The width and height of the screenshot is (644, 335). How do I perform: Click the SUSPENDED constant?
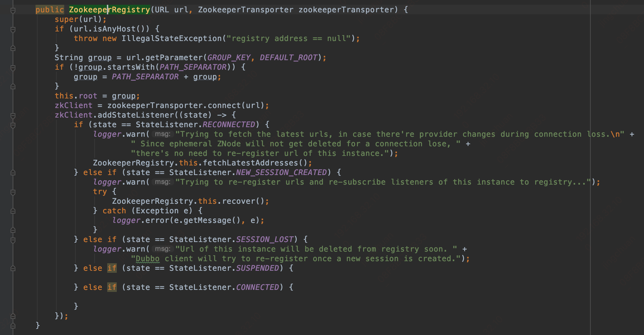tap(257, 268)
